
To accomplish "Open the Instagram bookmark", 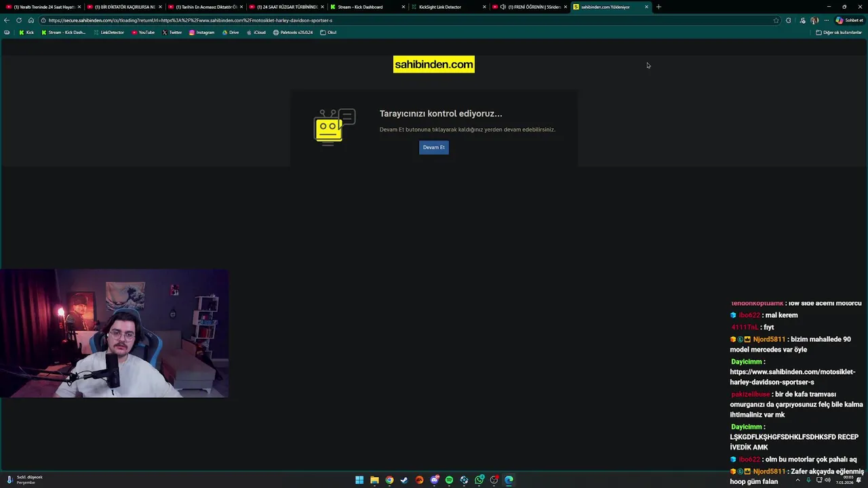I will (x=202, y=33).
